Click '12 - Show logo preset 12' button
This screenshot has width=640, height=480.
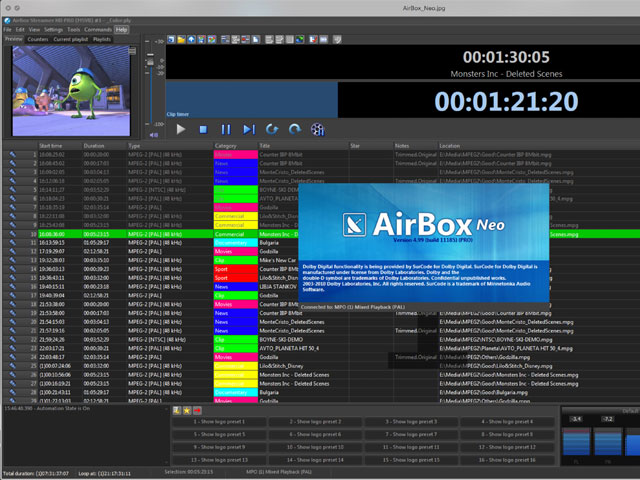pyautogui.click(x=507, y=447)
